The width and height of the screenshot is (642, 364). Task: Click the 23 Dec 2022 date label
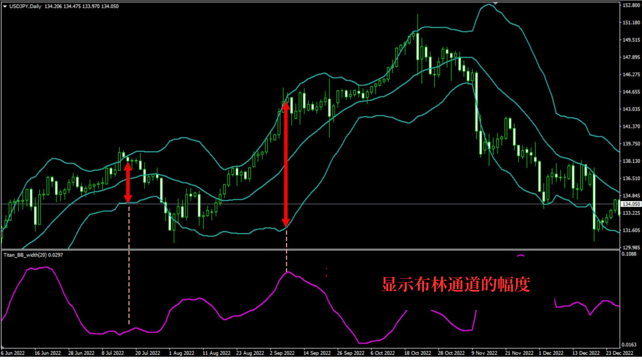tap(619, 353)
